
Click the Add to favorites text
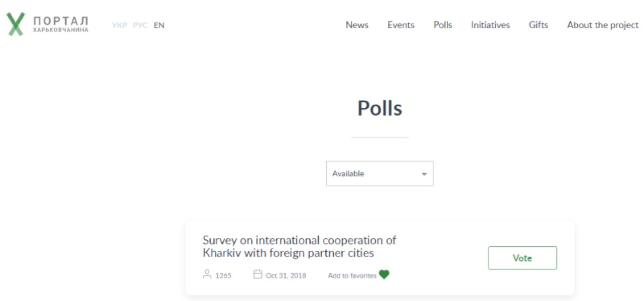(352, 275)
